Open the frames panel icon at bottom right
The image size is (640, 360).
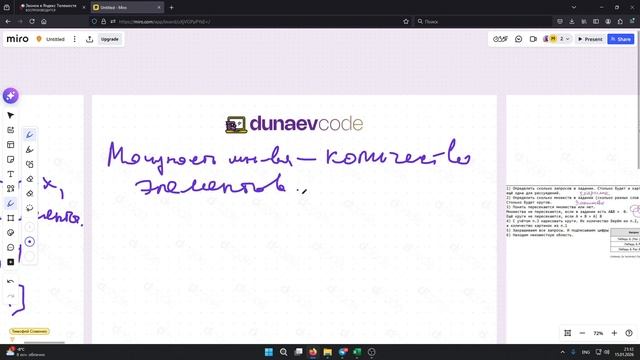[x=567, y=333]
